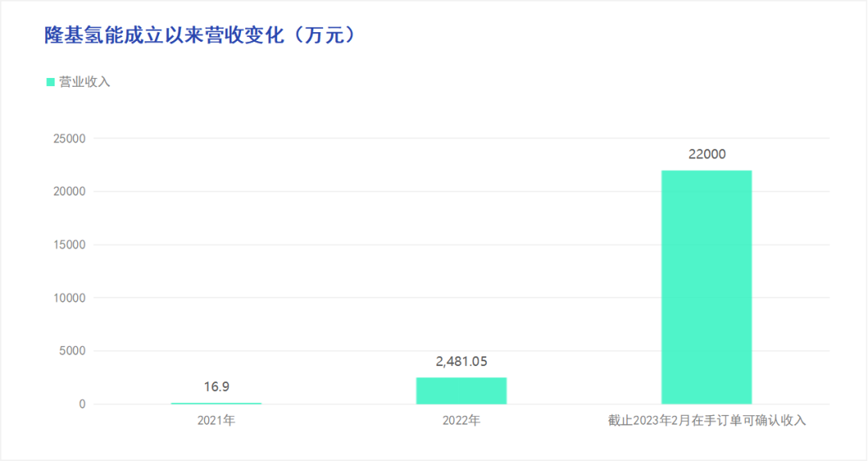Screen dimensions: 868x461
Task: Click the 5000 y-axis tick label
Action: point(72,351)
